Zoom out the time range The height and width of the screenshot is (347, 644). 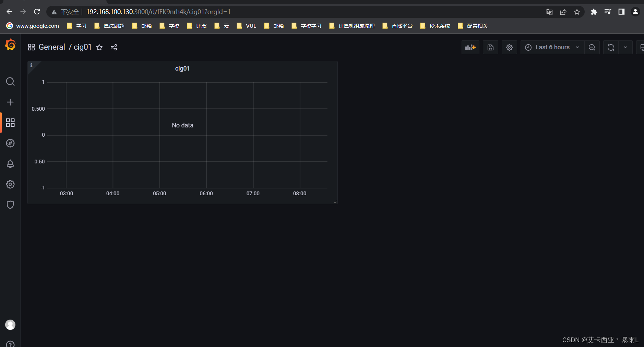pos(592,47)
